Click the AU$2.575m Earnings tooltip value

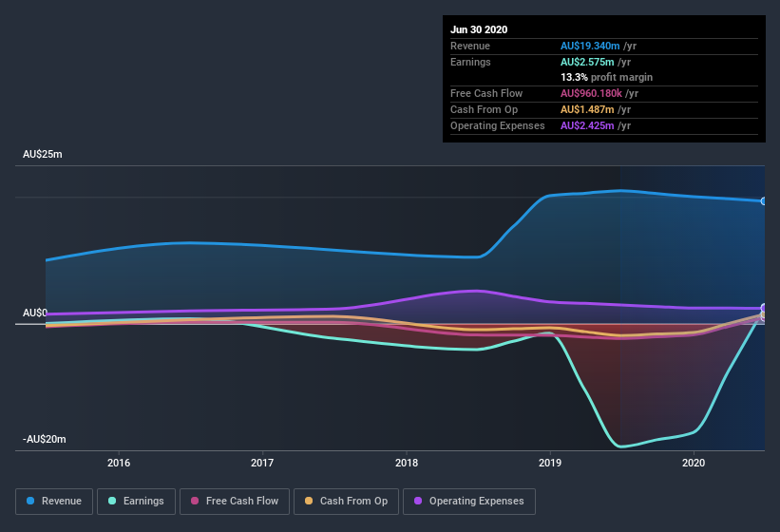pyautogui.click(x=587, y=62)
